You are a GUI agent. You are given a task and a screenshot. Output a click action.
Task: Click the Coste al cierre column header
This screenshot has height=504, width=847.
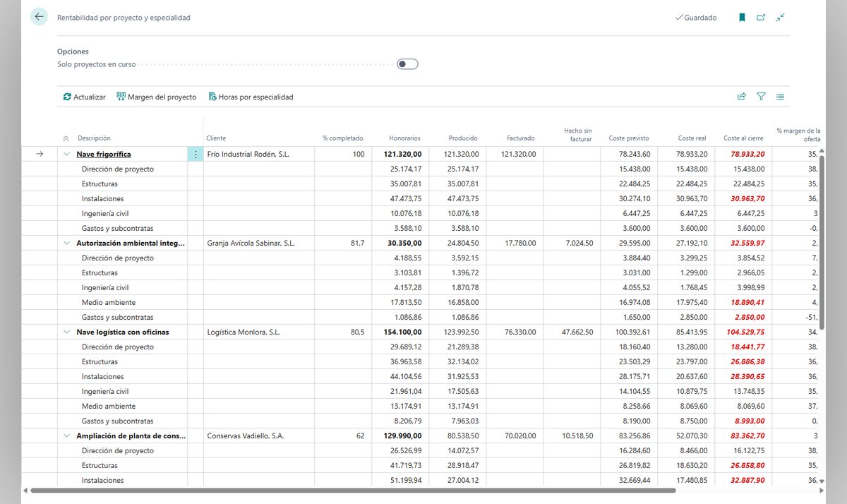click(744, 138)
